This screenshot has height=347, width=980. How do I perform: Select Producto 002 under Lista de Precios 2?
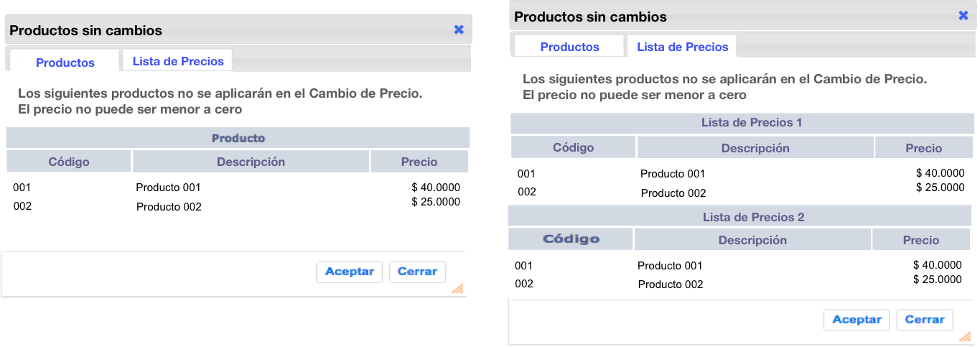pyautogui.click(x=670, y=284)
